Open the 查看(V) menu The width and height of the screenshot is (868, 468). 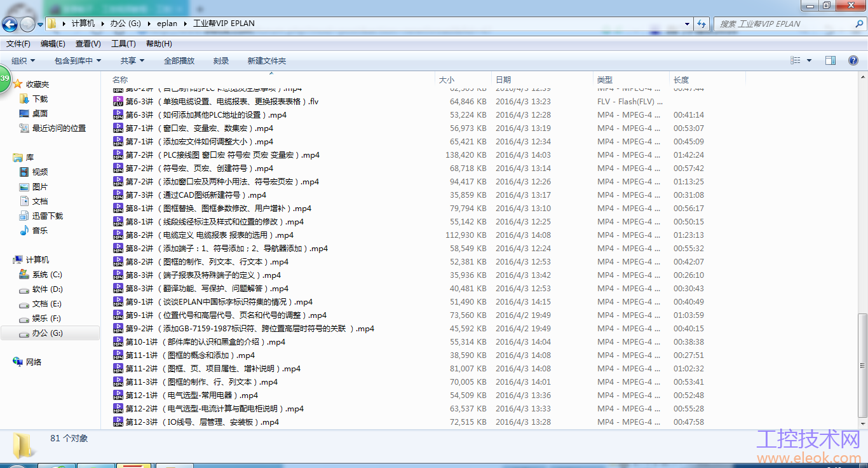[88, 44]
